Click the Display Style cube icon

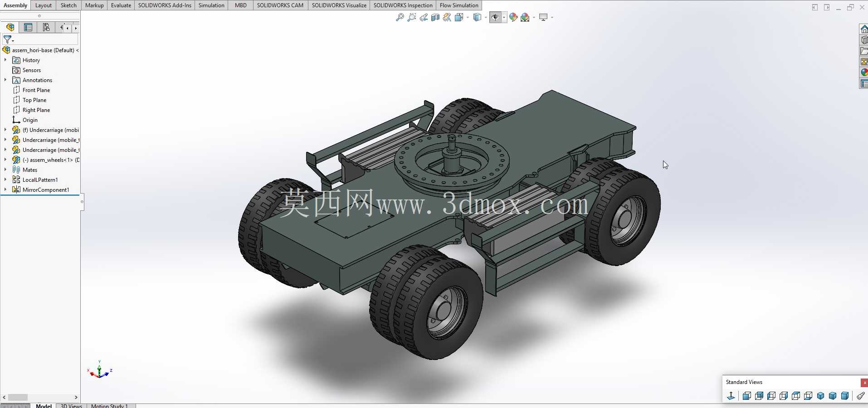coord(477,17)
